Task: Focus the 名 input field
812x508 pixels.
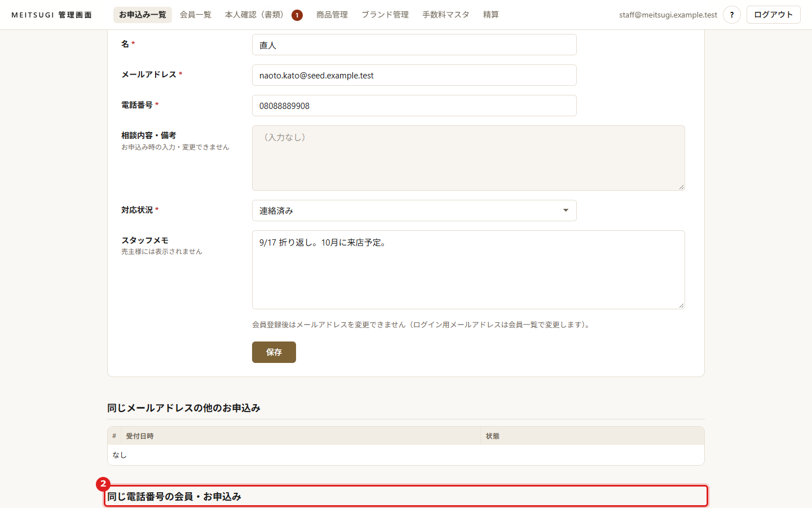Action: click(x=414, y=45)
